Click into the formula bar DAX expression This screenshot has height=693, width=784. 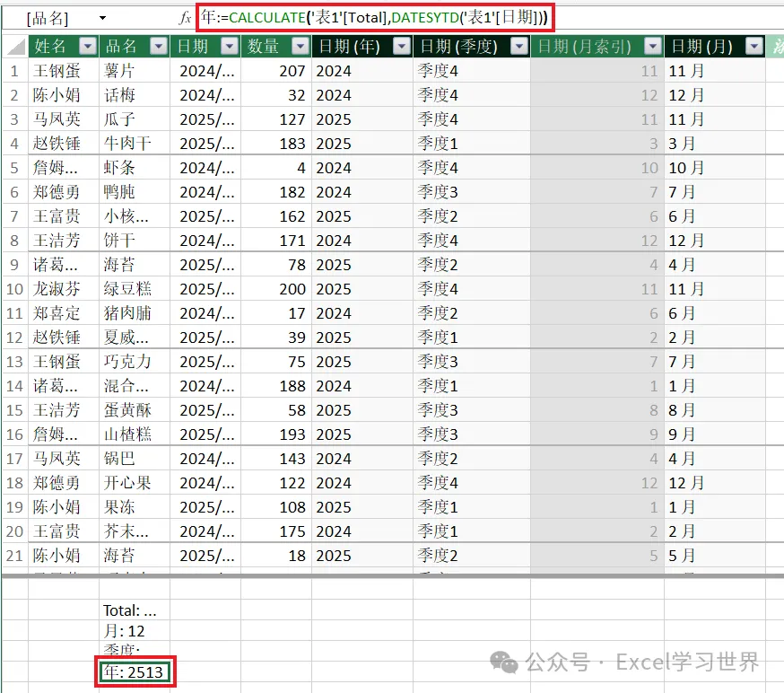click(375, 18)
